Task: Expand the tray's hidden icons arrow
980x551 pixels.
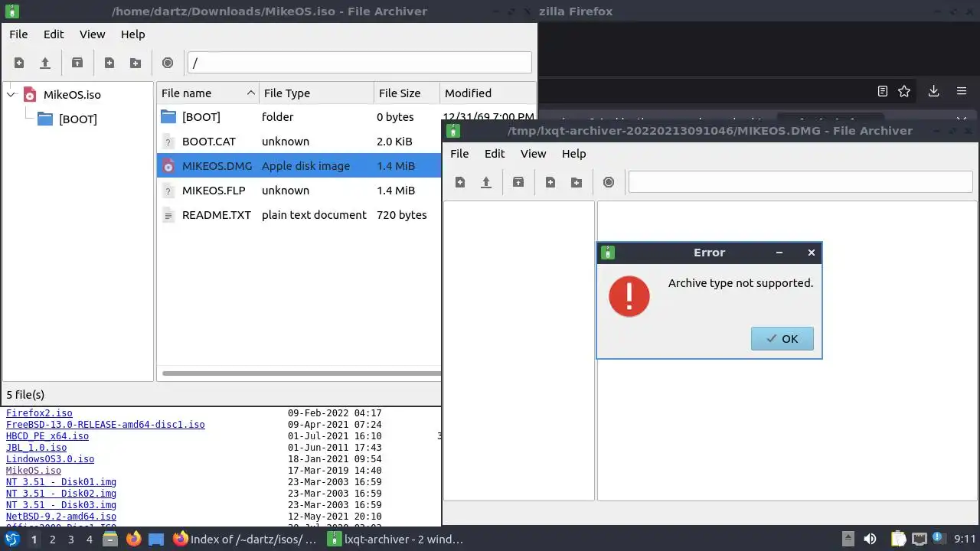Action: [848, 540]
